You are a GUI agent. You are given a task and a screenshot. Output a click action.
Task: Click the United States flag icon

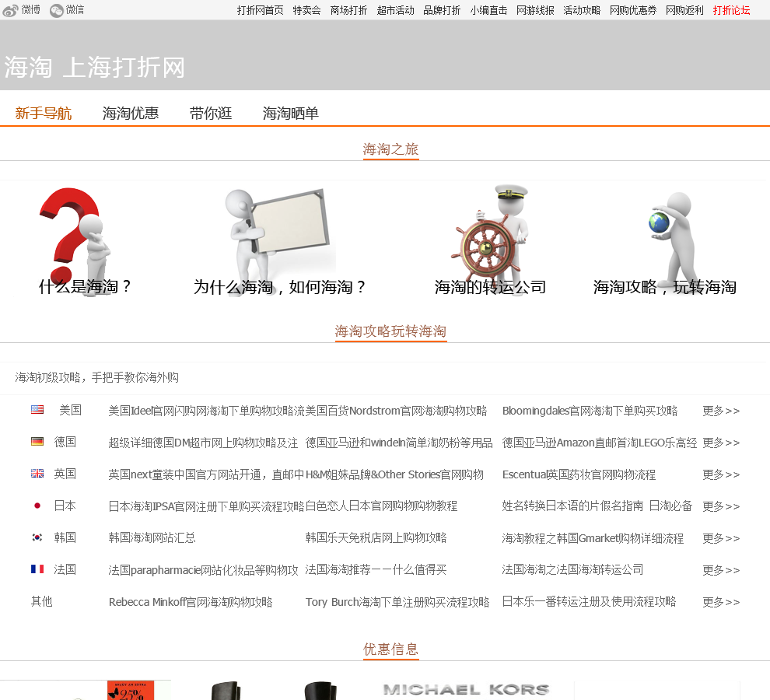tap(37, 410)
